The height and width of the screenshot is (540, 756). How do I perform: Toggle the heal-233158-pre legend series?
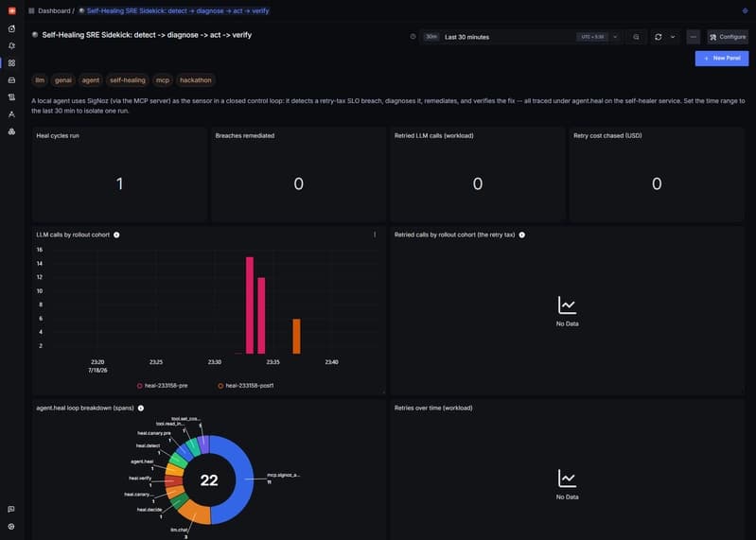pyautogui.click(x=163, y=385)
